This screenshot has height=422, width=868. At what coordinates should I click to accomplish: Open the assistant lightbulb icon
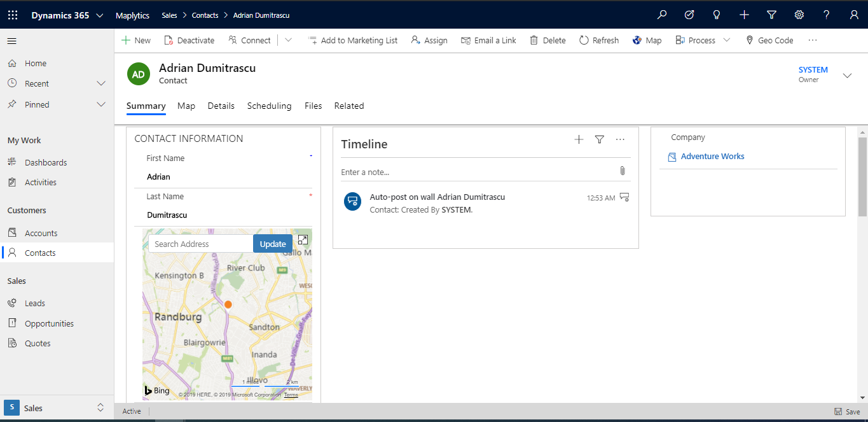[717, 15]
